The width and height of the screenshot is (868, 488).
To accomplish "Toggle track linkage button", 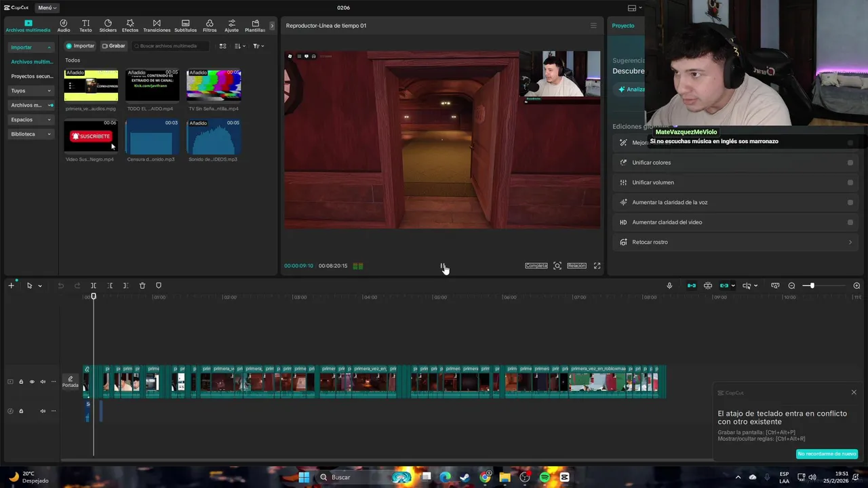I will [x=724, y=285].
